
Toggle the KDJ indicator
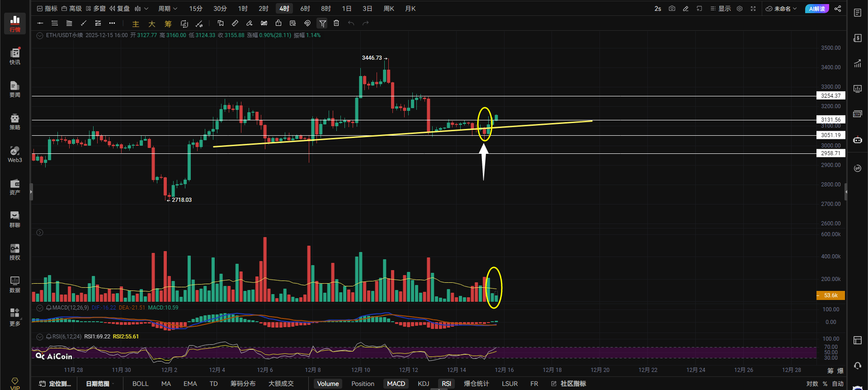click(424, 384)
